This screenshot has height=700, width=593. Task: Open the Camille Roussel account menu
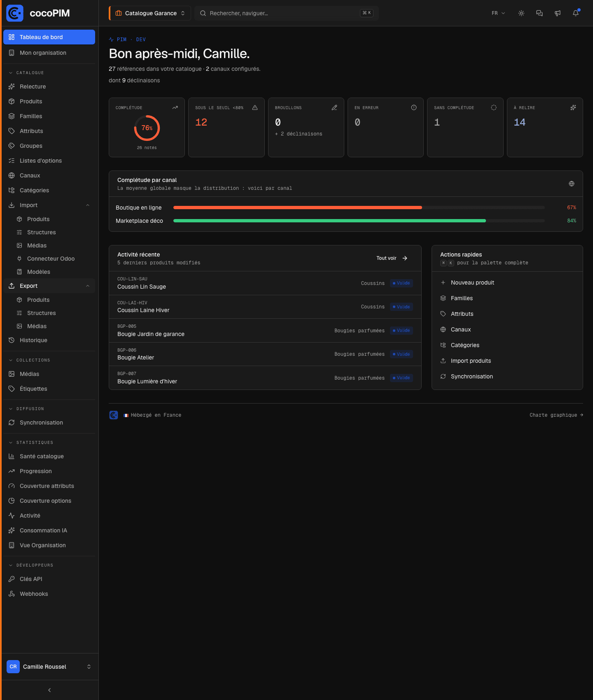pyautogui.click(x=49, y=667)
